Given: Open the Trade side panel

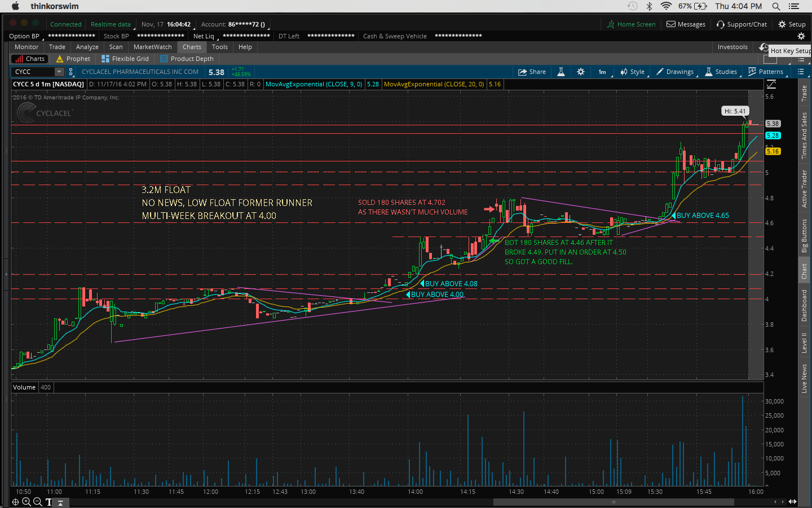Looking at the screenshot, I should click(x=804, y=93).
